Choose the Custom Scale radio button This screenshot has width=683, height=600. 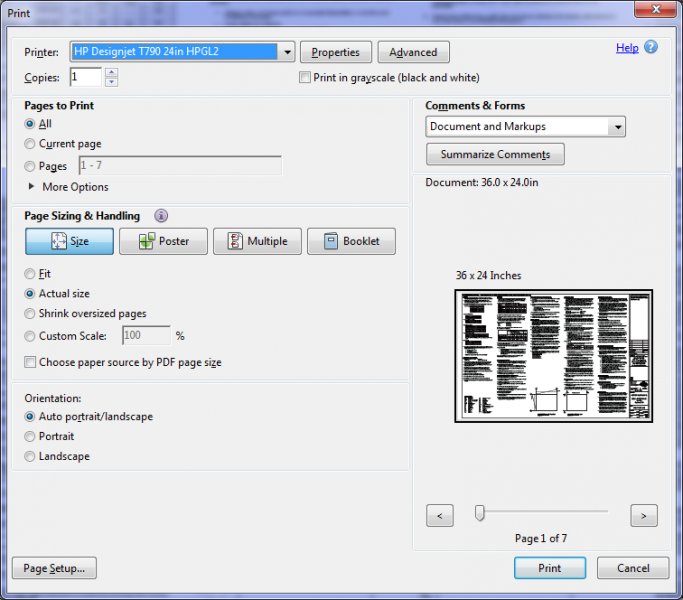click(x=30, y=336)
